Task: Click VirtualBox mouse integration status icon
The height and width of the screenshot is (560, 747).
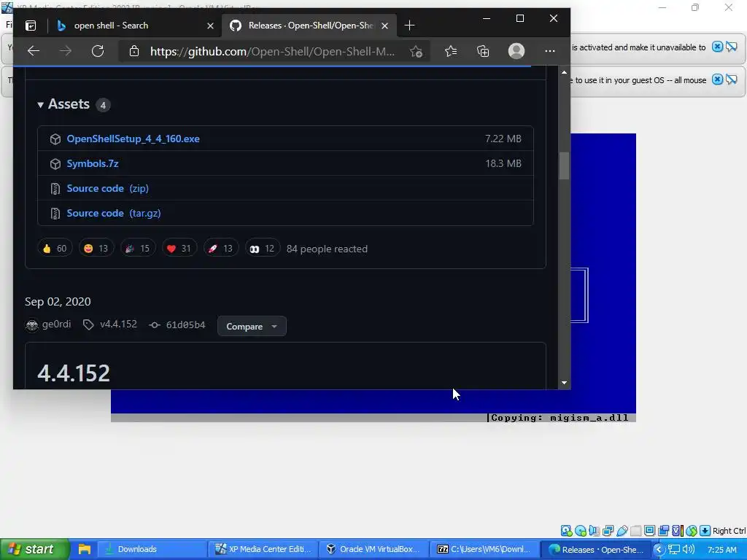Action: point(692,531)
